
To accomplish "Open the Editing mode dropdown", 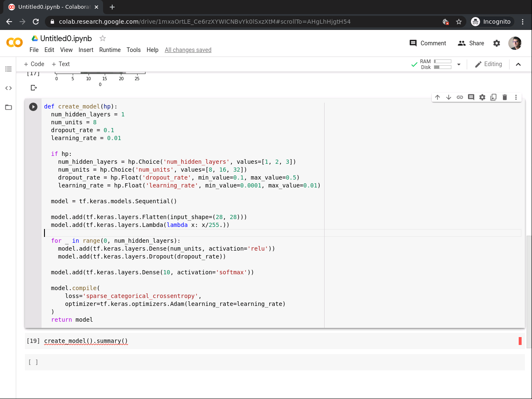I will click(x=488, y=64).
